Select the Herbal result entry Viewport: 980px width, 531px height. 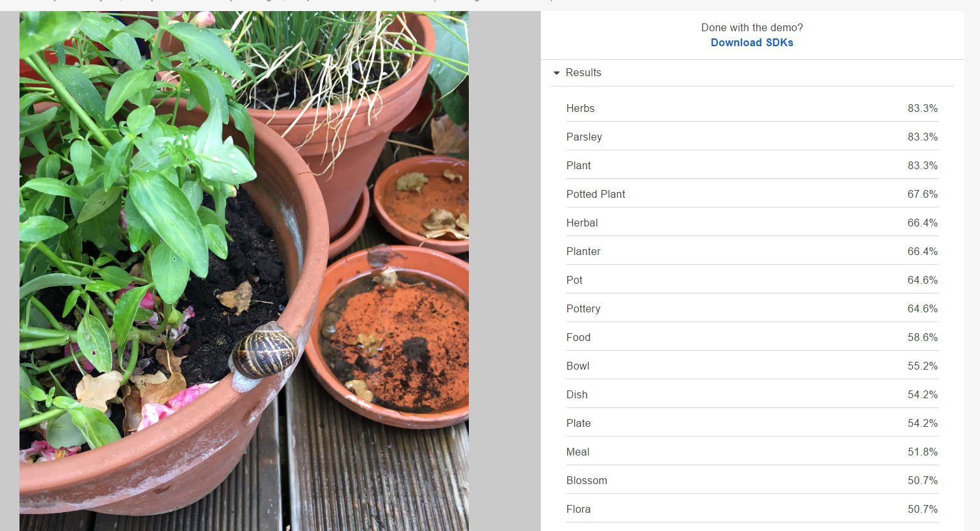point(752,223)
